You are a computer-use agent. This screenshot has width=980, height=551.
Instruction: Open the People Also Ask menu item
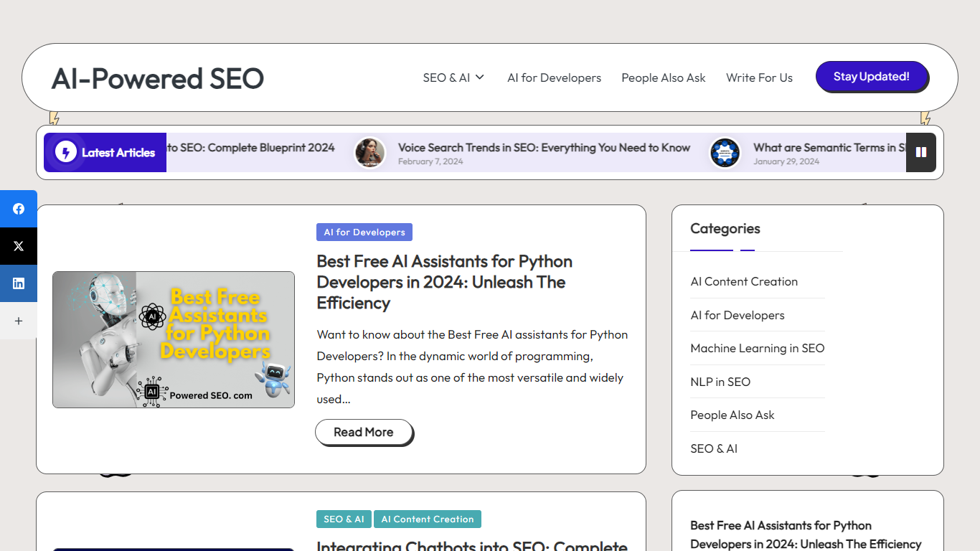click(x=663, y=77)
